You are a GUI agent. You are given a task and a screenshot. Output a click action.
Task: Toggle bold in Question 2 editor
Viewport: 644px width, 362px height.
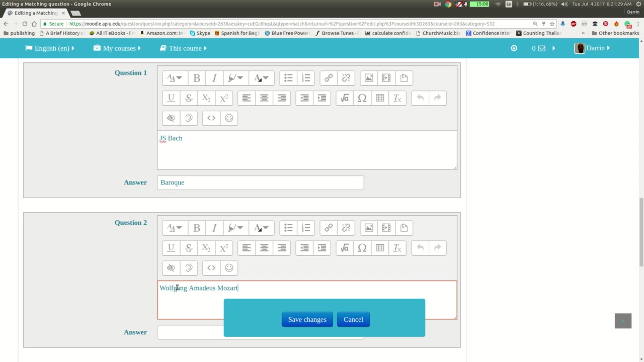point(197,228)
